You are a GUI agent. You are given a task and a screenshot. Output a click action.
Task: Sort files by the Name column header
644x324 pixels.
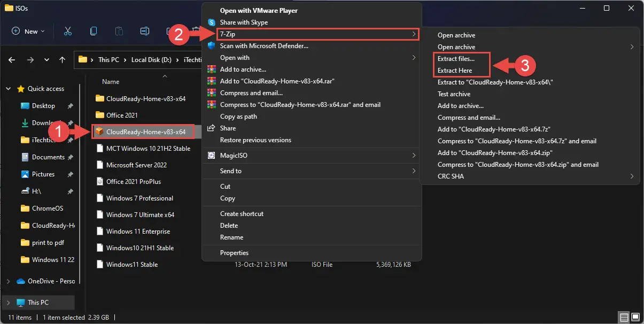[111, 82]
